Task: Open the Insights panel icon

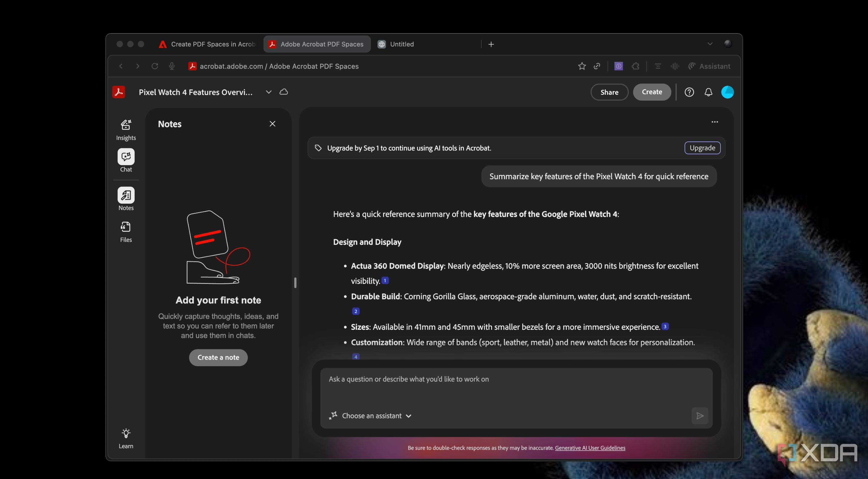Action: [x=126, y=125]
